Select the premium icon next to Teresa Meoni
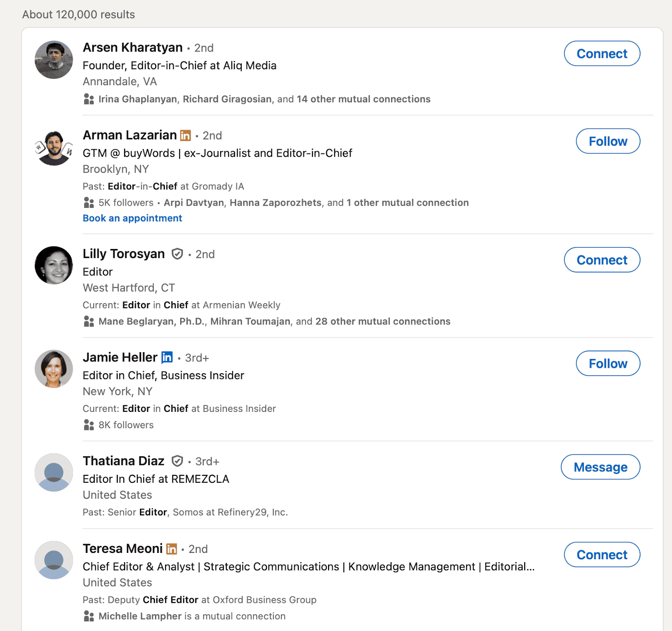672x631 pixels. tap(172, 549)
